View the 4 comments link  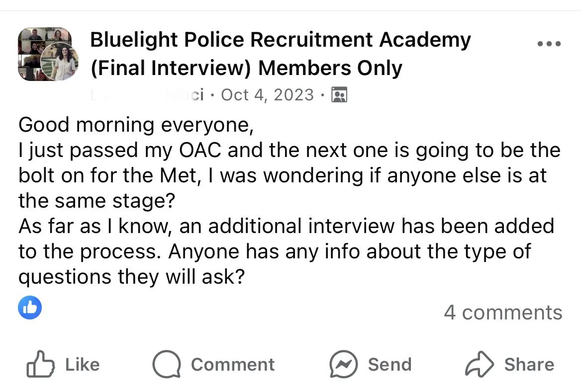point(503,313)
